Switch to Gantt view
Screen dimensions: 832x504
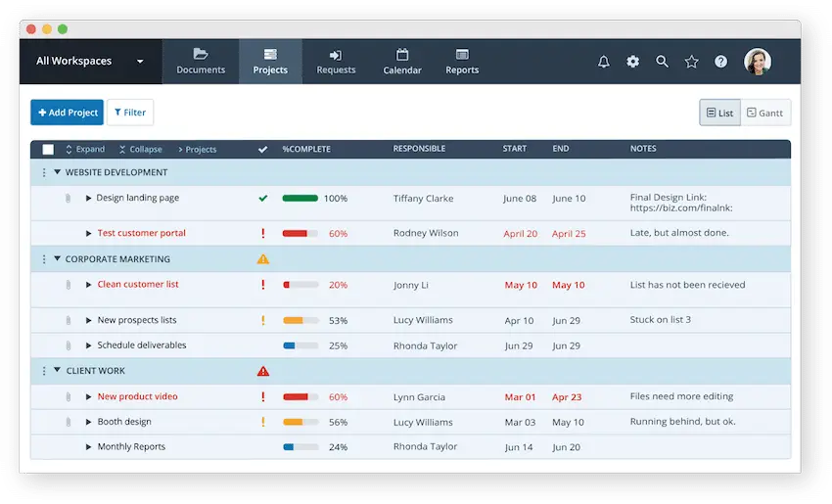[765, 113]
